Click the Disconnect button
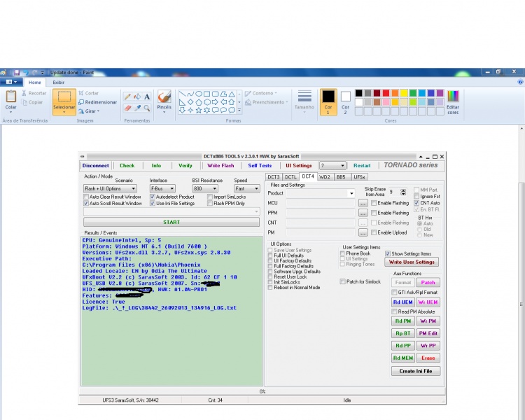The height and width of the screenshot is (420, 525). tap(95, 165)
